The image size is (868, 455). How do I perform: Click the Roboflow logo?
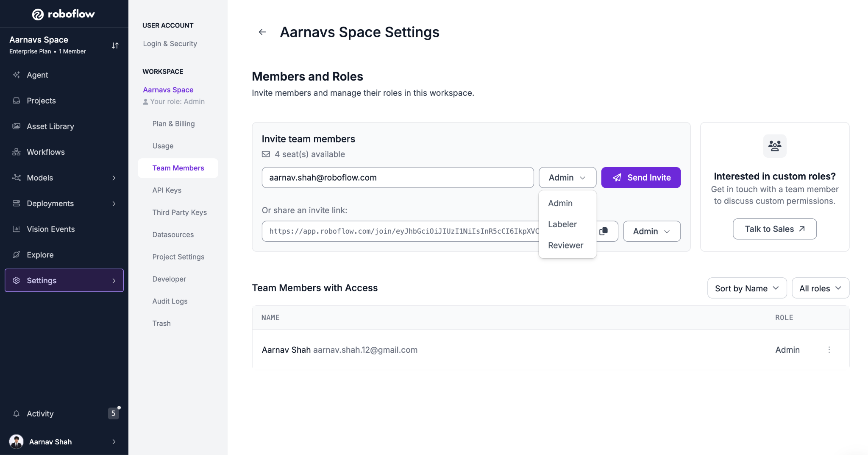(x=64, y=14)
